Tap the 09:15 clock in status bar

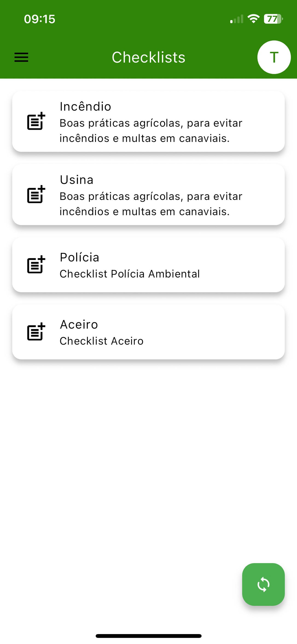point(40,19)
